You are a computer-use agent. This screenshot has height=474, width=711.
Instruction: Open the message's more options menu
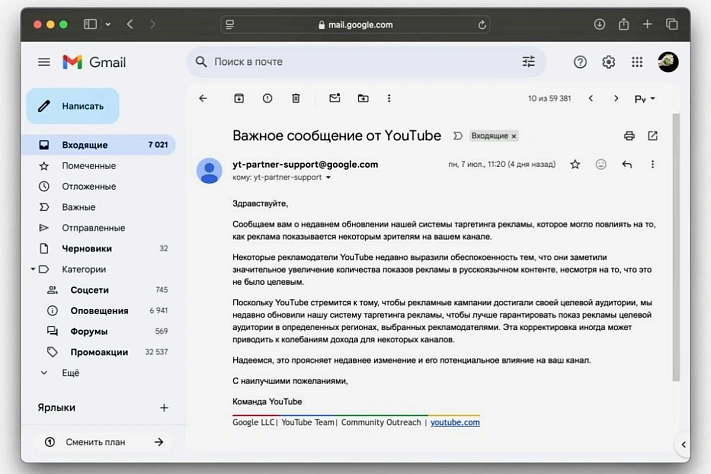coord(653,164)
